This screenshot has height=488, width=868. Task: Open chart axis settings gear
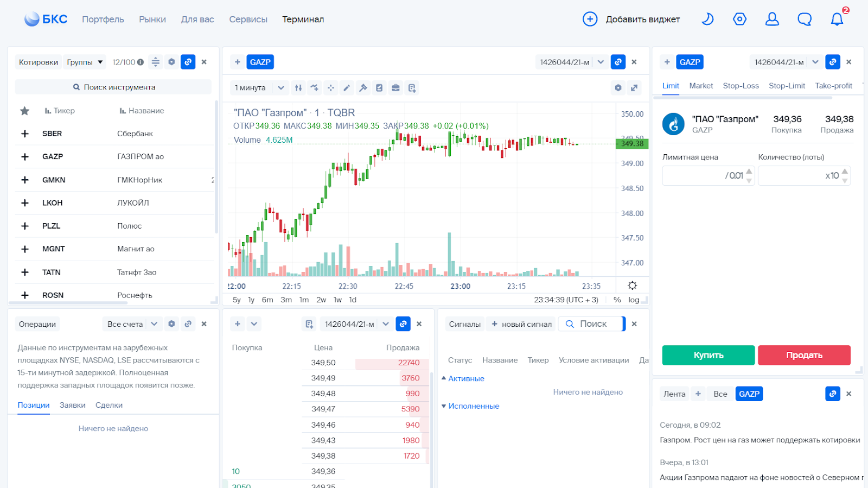632,286
